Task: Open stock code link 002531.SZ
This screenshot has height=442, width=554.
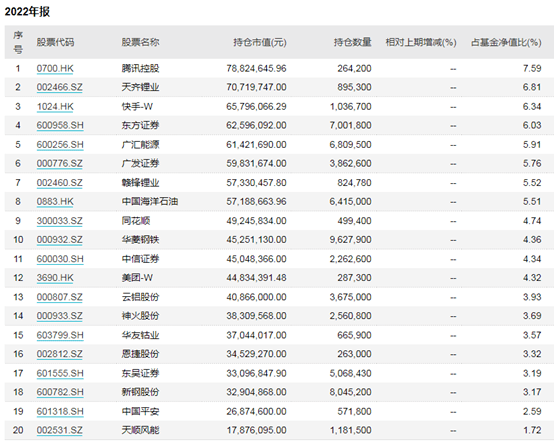Action: point(60,431)
